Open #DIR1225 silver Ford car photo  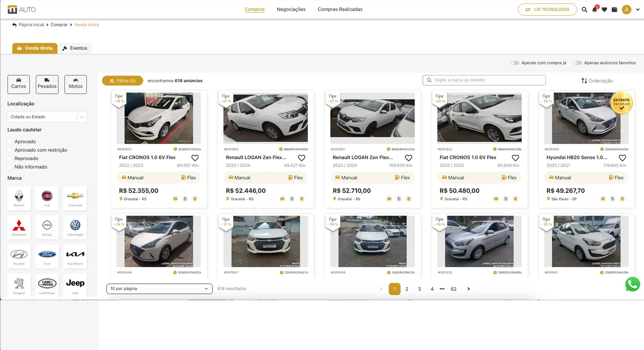479,241
